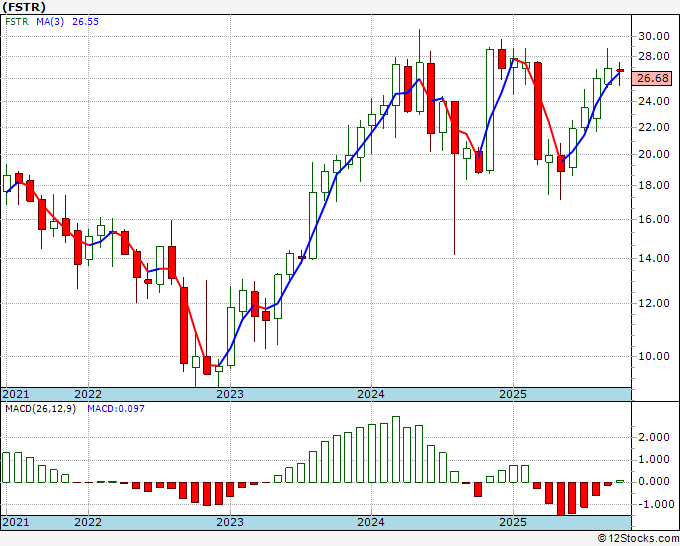This screenshot has width=680, height=546.
Task: Click the current price tag 26.68
Action: 653,78
